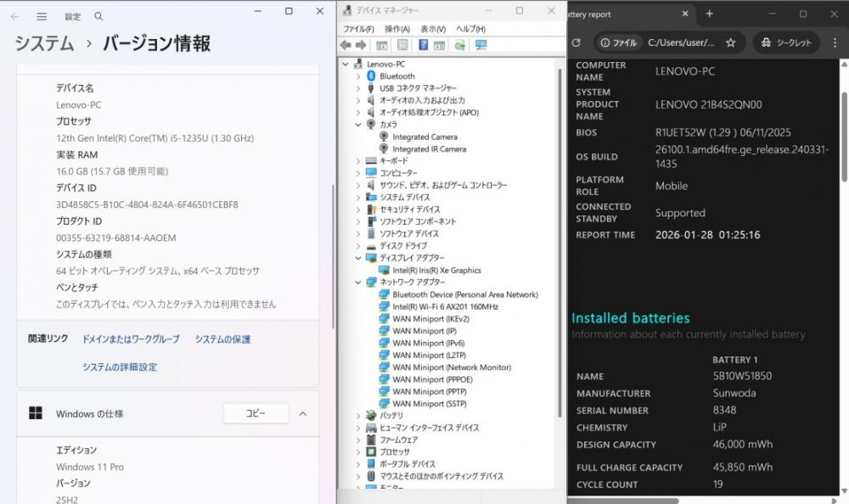
Task: Click the Bluetooth icon in device tree
Action: coord(371,76)
